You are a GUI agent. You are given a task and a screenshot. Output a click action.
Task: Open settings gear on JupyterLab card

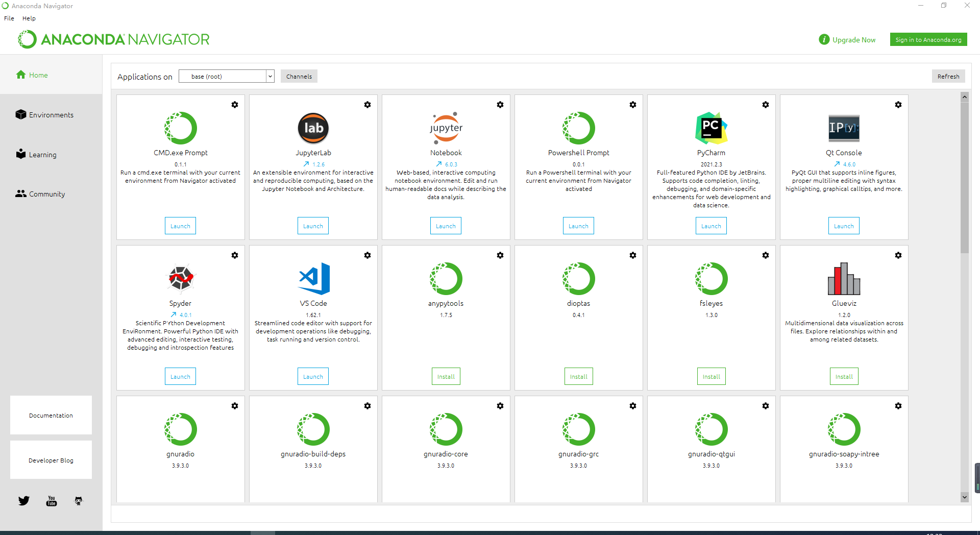click(367, 105)
